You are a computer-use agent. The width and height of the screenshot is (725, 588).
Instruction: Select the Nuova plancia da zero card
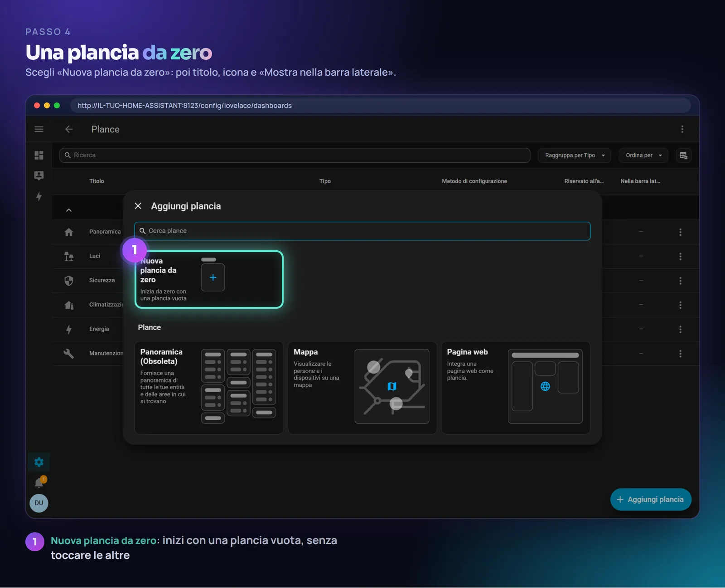click(x=209, y=279)
